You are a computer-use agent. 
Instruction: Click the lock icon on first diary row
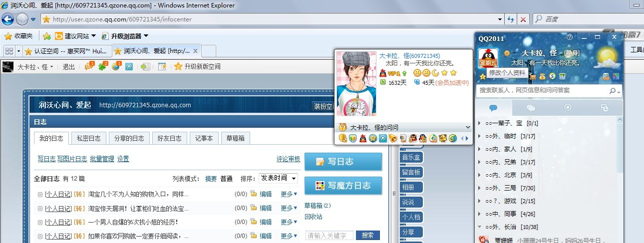[253, 194]
